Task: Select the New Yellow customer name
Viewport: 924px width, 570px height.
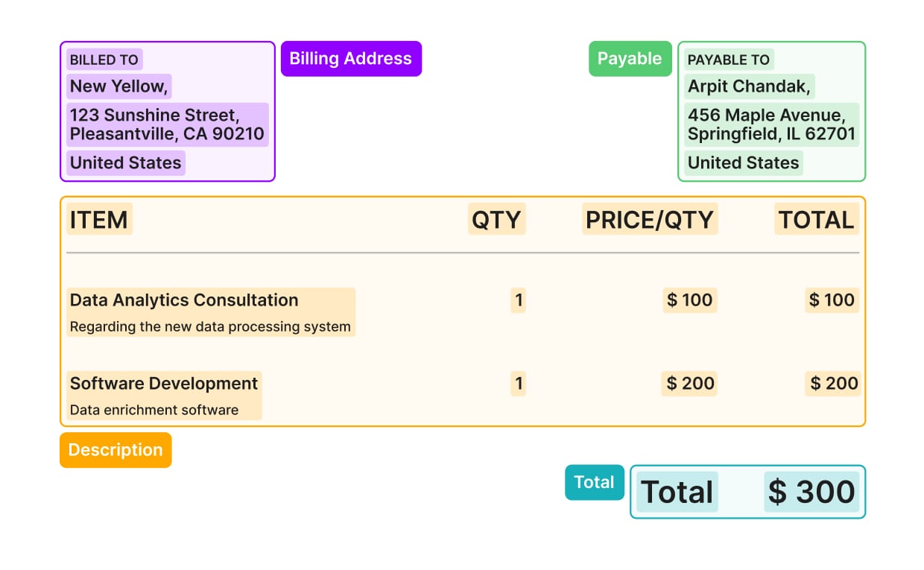Action: tap(118, 86)
